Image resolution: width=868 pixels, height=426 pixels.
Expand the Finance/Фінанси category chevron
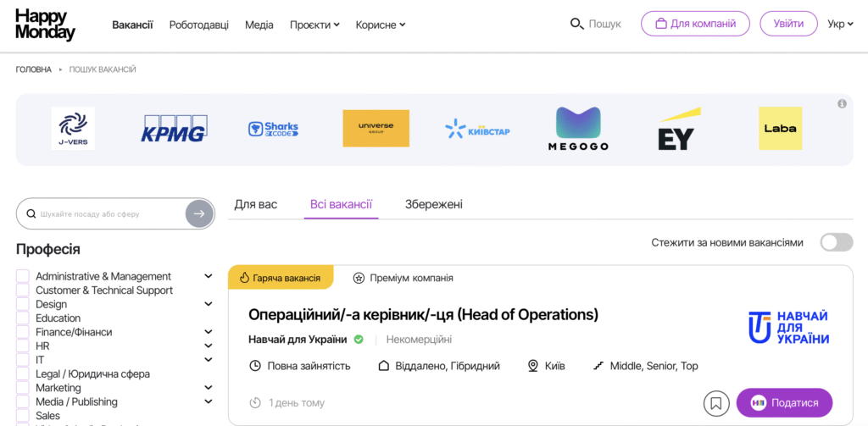(x=209, y=332)
